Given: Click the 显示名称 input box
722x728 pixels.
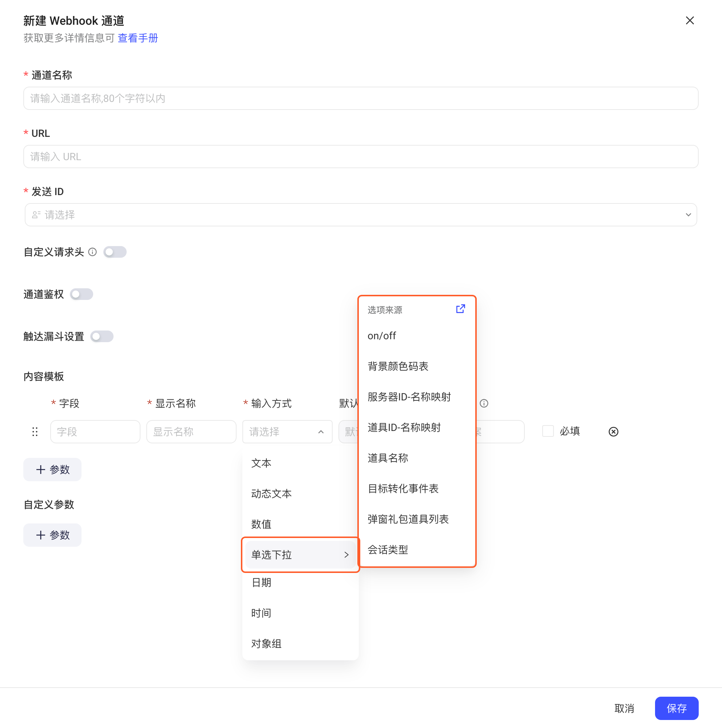Looking at the screenshot, I should pos(191,432).
